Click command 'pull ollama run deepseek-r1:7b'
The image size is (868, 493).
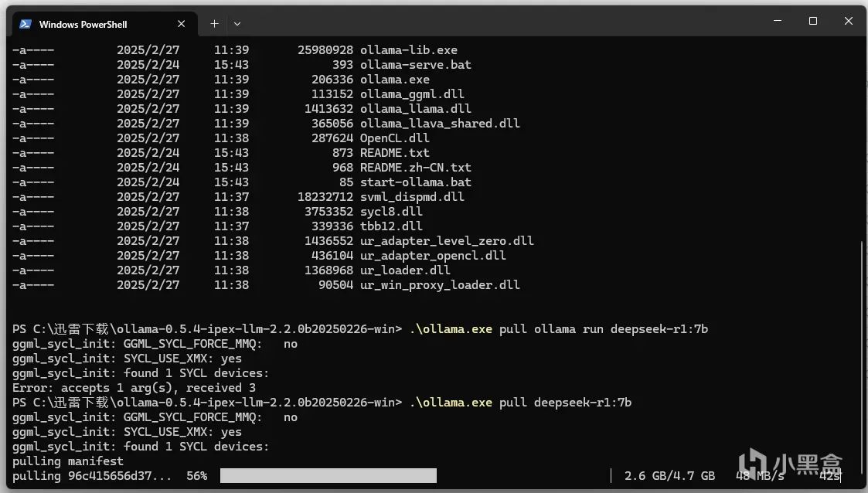click(604, 328)
